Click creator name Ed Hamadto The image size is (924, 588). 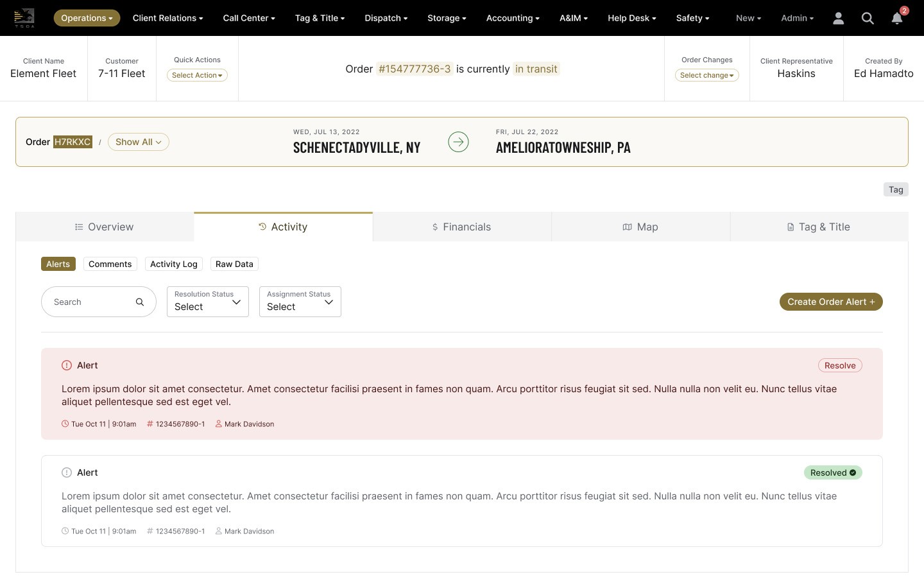(x=884, y=73)
